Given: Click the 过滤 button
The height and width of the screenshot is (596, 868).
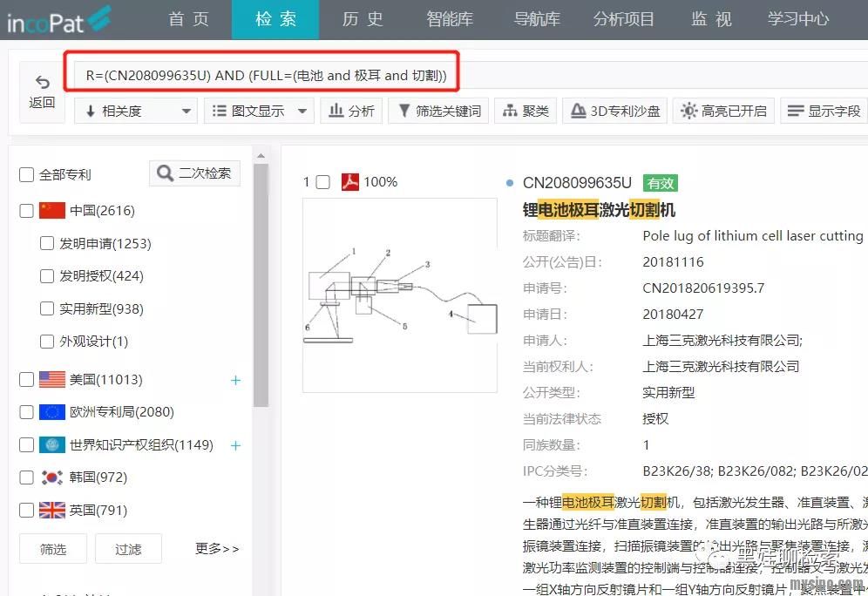Looking at the screenshot, I should pyautogui.click(x=128, y=549).
